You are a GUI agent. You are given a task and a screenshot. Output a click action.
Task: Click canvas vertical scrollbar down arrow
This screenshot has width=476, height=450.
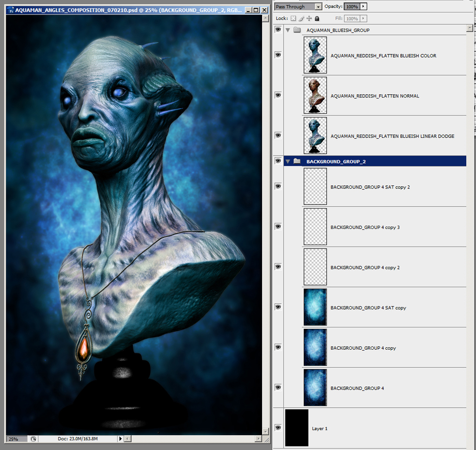(x=265, y=431)
